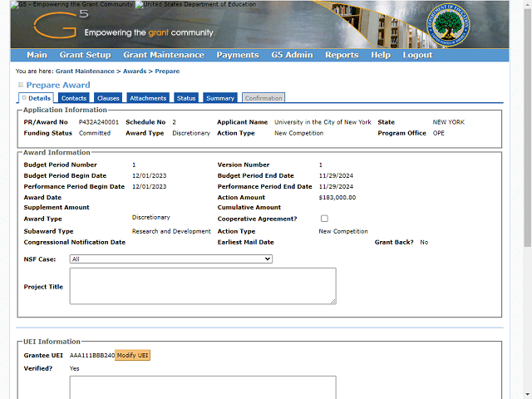This screenshot has width=532, height=399.
Task: Open the Attachments tab
Action: click(148, 98)
